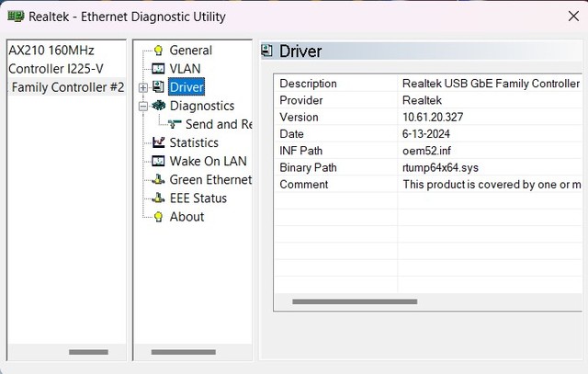Collapse the Diagnostics tree node
This screenshot has width=588, height=374.
[x=143, y=107]
